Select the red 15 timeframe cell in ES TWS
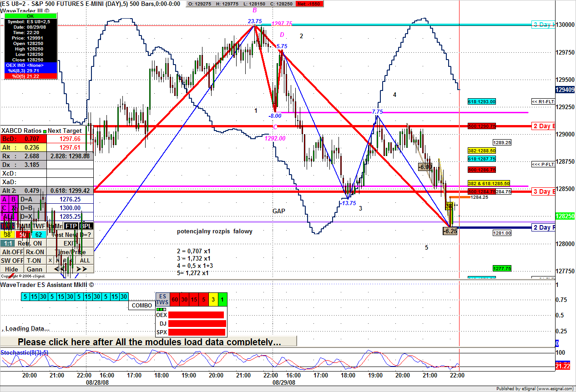576x392 pixels. [x=194, y=299]
